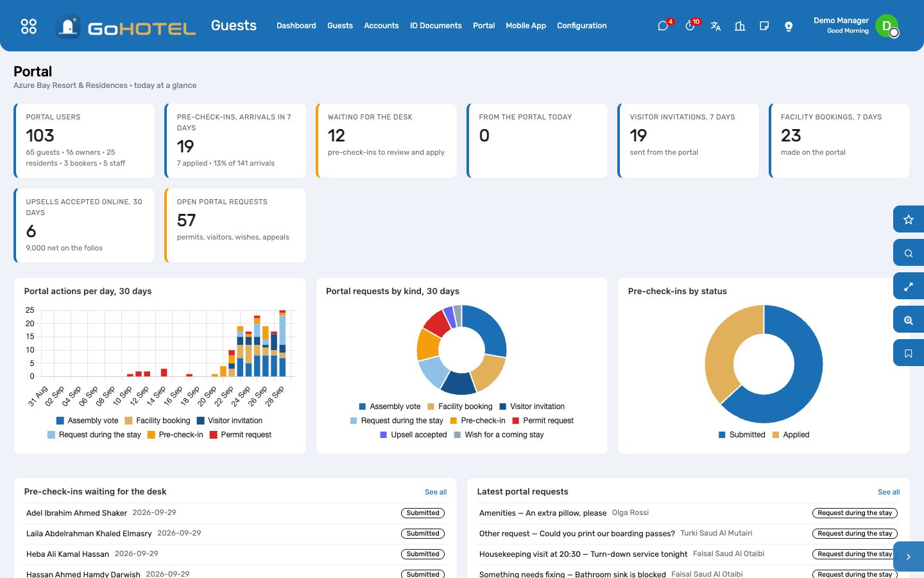Open Adel Ibrahim Ahmed Shaker pre-check-in row

[x=235, y=513]
